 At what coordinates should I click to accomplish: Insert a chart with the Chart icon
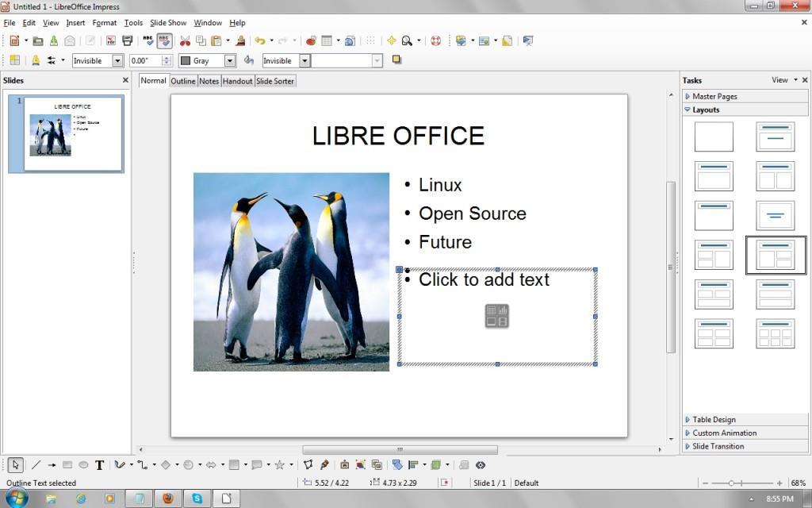[x=311, y=41]
